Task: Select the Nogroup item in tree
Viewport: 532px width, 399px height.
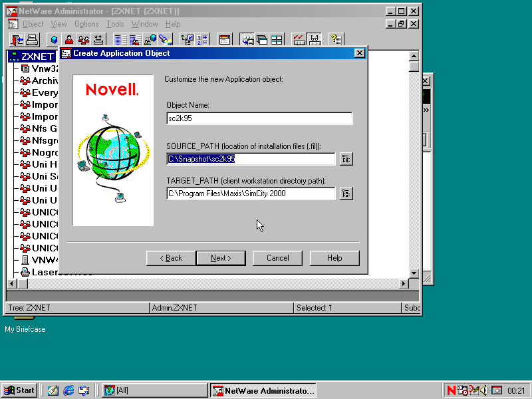Action: coord(39,152)
